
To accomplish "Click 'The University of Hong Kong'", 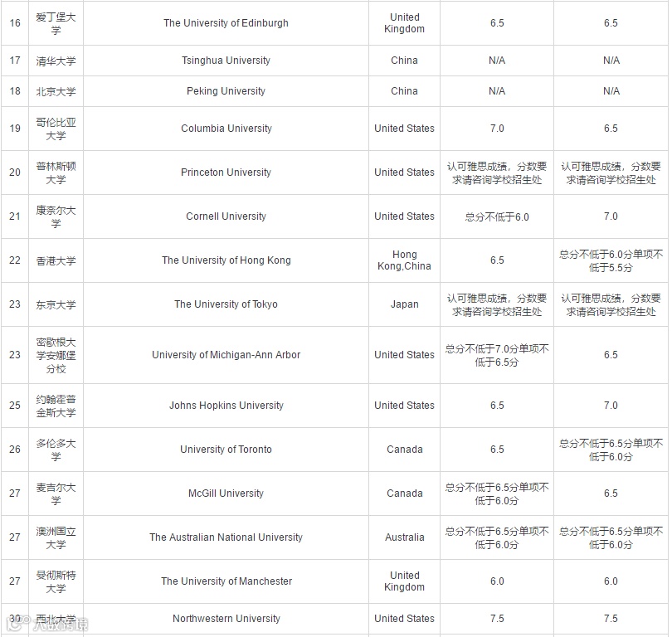I will click(226, 260).
